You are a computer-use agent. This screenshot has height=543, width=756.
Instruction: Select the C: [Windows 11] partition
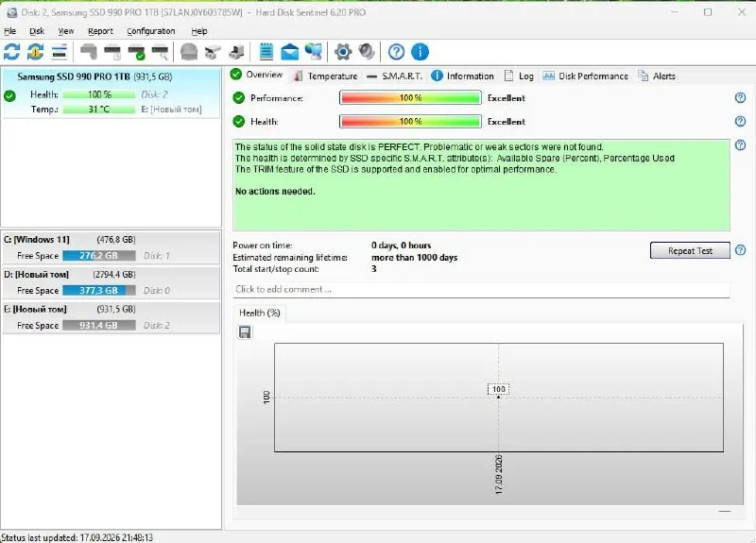tap(111, 247)
